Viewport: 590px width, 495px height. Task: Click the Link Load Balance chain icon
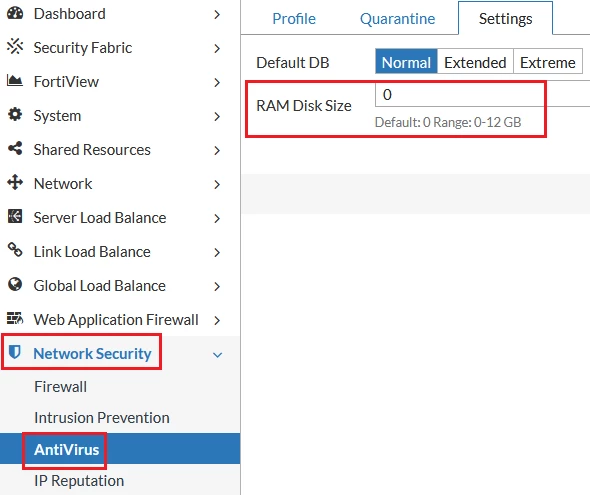[x=15, y=250]
